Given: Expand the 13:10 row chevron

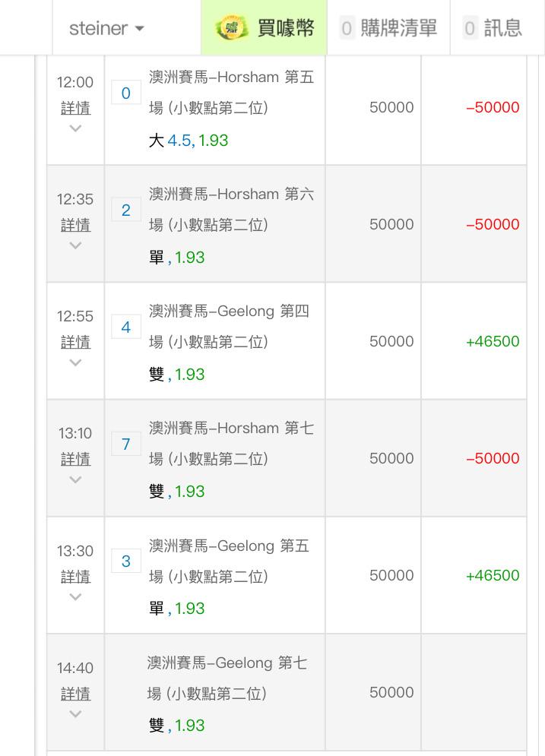Looking at the screenshot, I should click(x=75, y=479).
